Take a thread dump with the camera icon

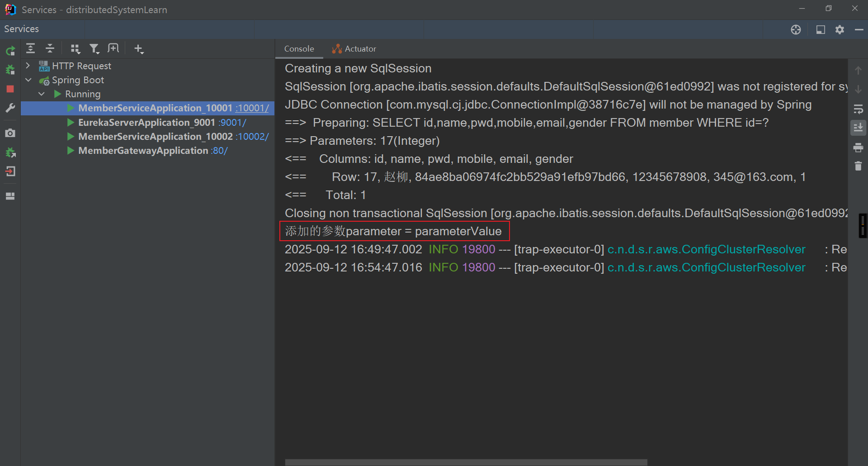10,133
